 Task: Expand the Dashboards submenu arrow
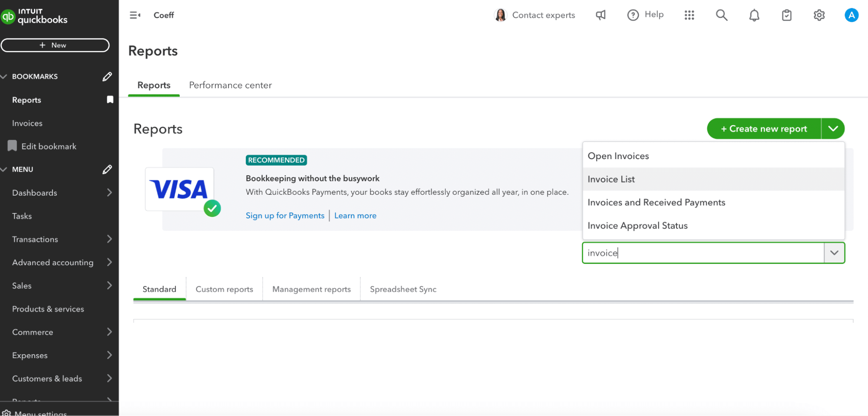point(109,193)
